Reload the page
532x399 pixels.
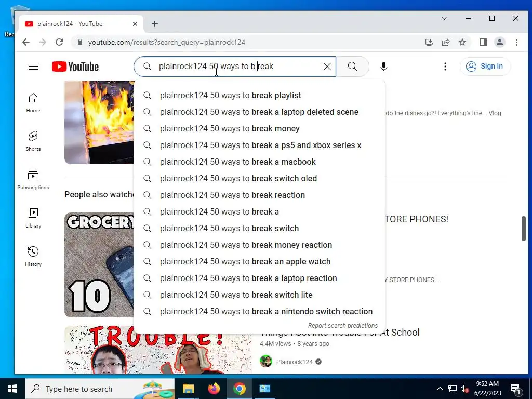(59, 42)
